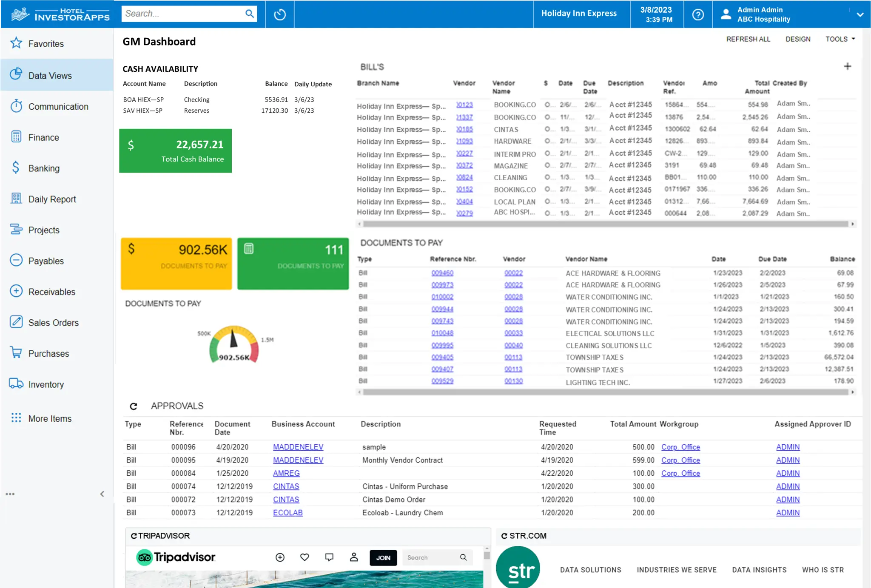This screenshot has height=588, width=871.
Task: Click the yellow 902.56K Documents to Pay tile
Action: [176, 264]
